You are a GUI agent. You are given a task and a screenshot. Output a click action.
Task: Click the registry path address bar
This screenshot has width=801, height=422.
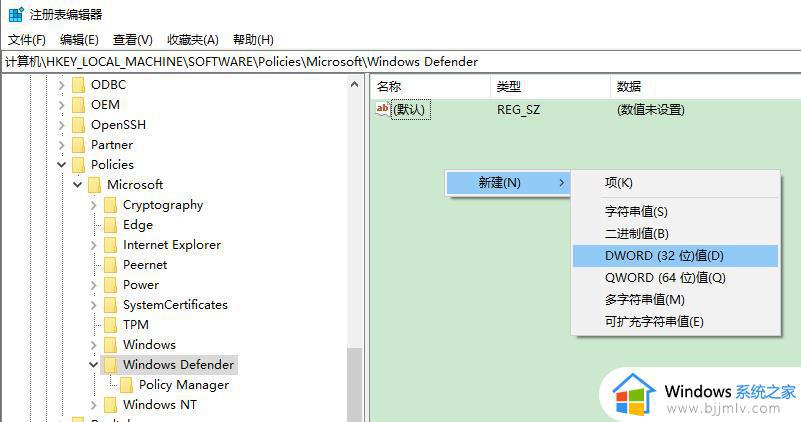pyautogui.click(x=400, y=62)
